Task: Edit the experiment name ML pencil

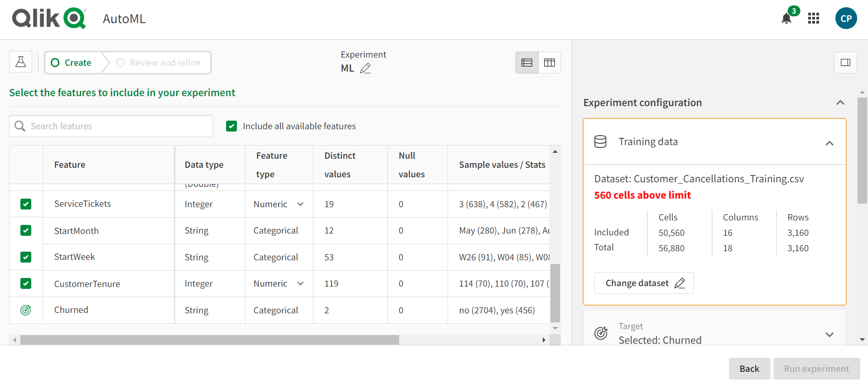Action: pos(365,68)
